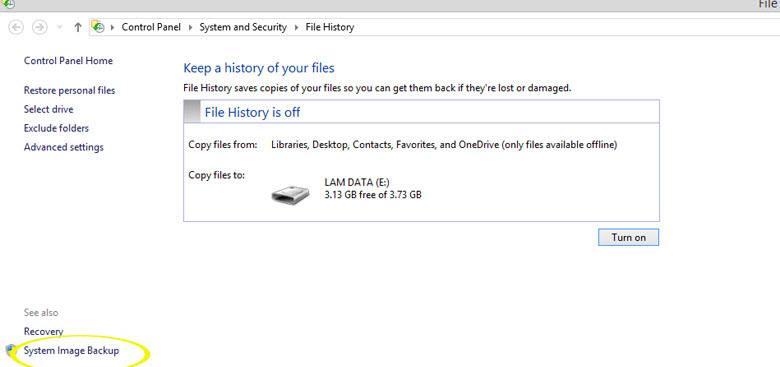Expand arrow after Control Panel breadcrumb
Screen dimensions: 780x367
click(x=191, y=27)
